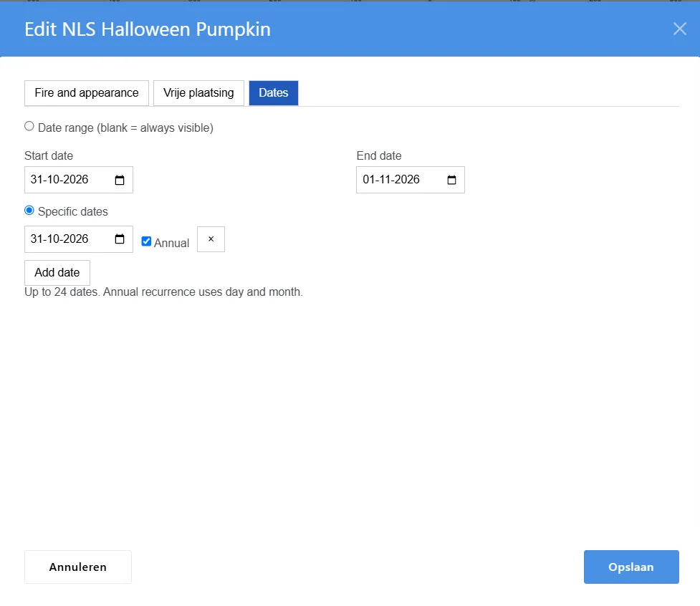Click the 'Specific dates' label text
This screenshot has height=606, width=700.
[x=73, y=211]
